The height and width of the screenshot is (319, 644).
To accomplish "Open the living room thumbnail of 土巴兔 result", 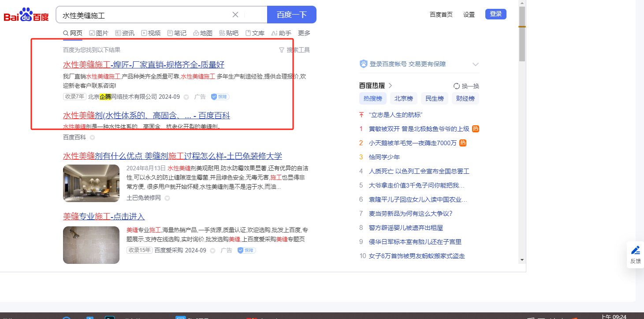I will [x=91, y=183].
